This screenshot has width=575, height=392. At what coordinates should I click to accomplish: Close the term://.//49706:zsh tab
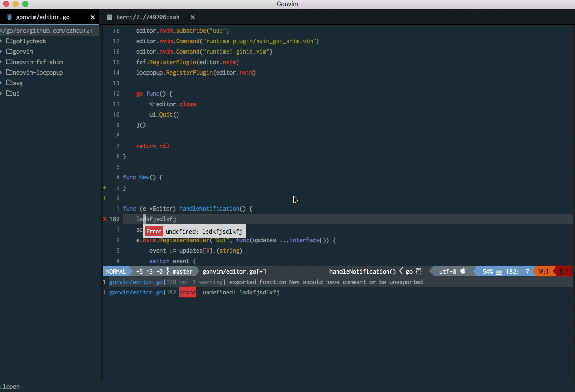pyautogui.click(x=193, y=17)
